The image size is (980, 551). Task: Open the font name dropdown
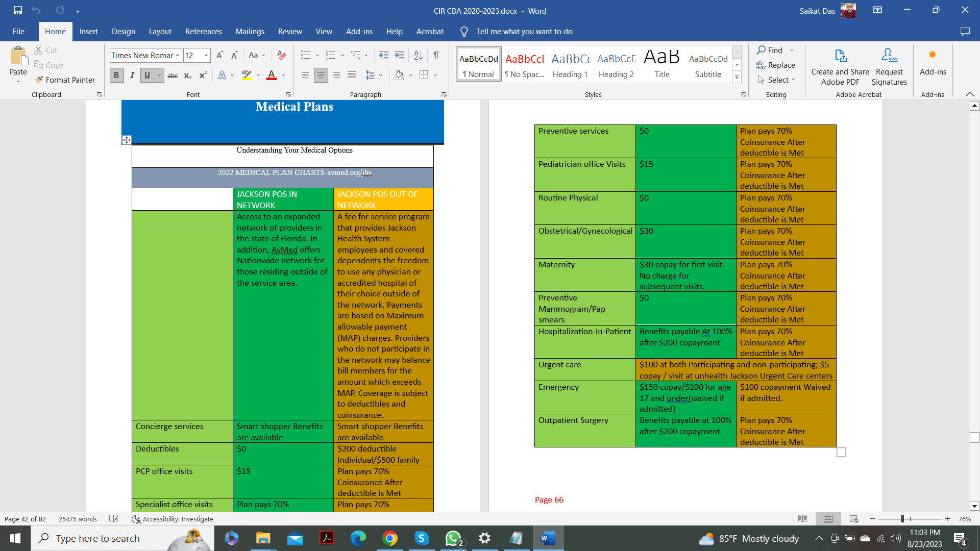pyautogui.click(x=178, y=55)
